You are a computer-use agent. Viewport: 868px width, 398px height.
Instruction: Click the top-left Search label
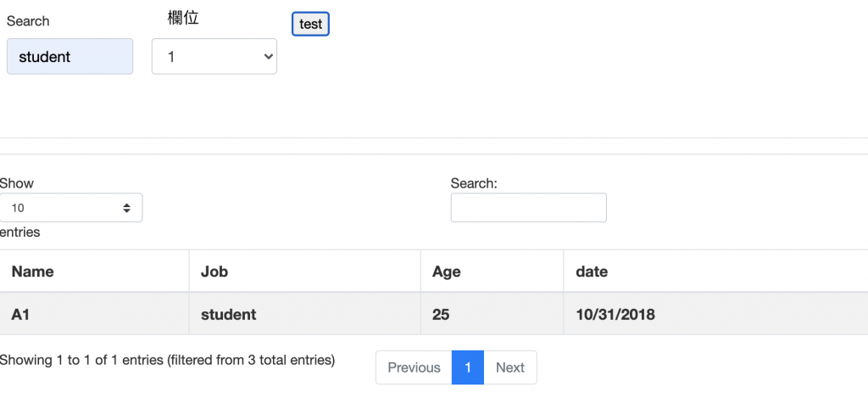[x=28, y=21]
